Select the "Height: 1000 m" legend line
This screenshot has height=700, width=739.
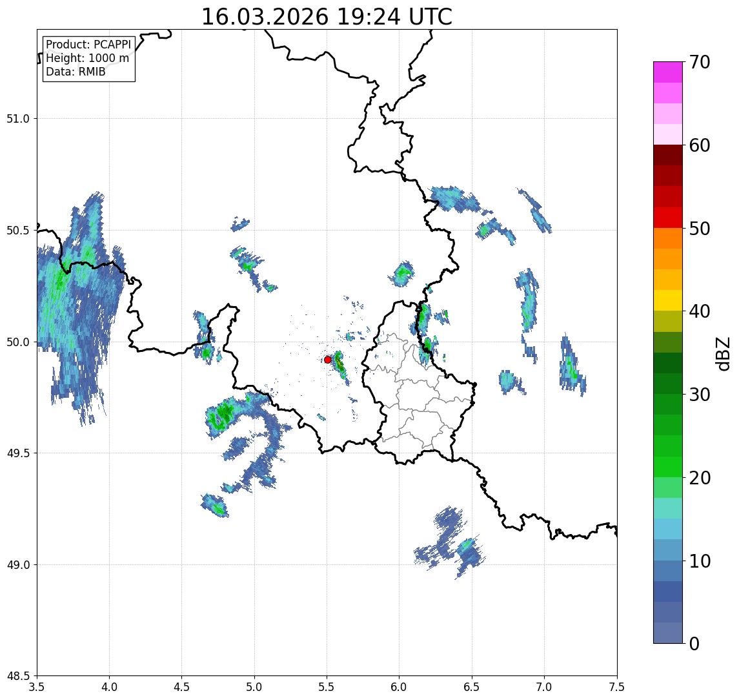87,58
